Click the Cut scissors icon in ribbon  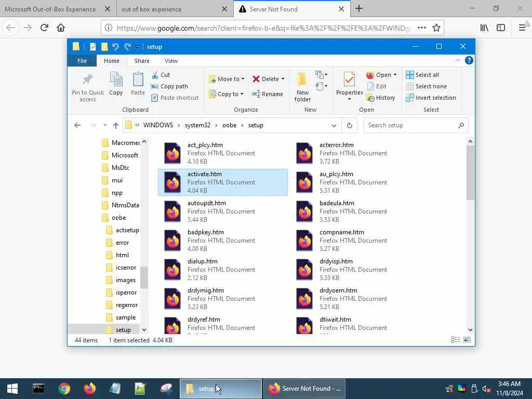155,75
